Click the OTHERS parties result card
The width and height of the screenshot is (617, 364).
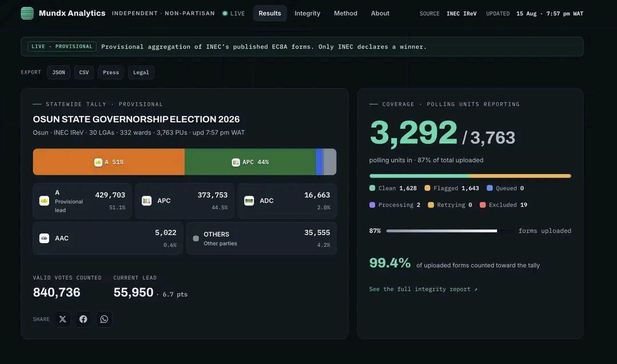tap(262, 238)
